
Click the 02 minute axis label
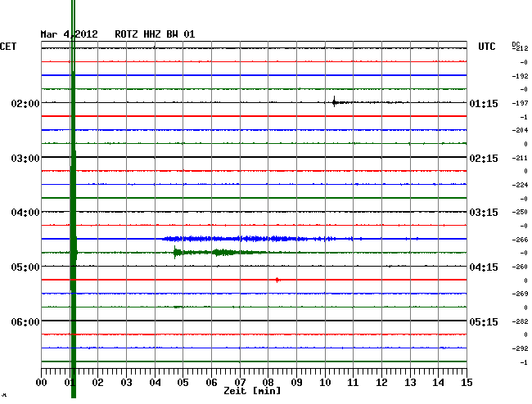(97, 383)
